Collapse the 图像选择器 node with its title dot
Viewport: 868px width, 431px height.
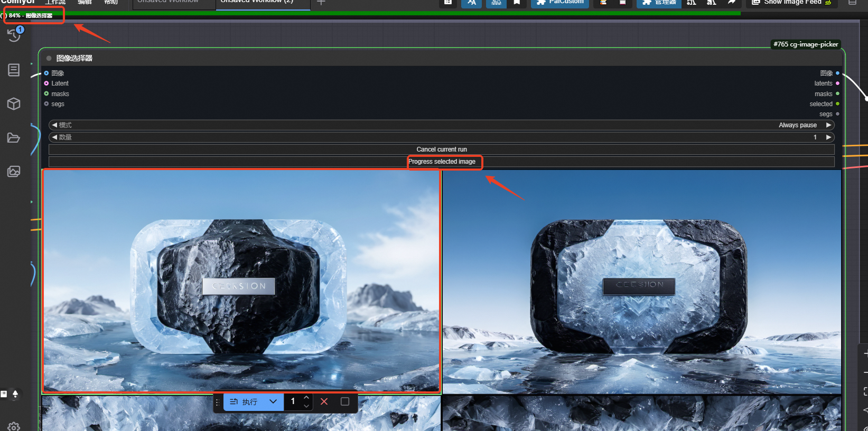click(49, 58)
